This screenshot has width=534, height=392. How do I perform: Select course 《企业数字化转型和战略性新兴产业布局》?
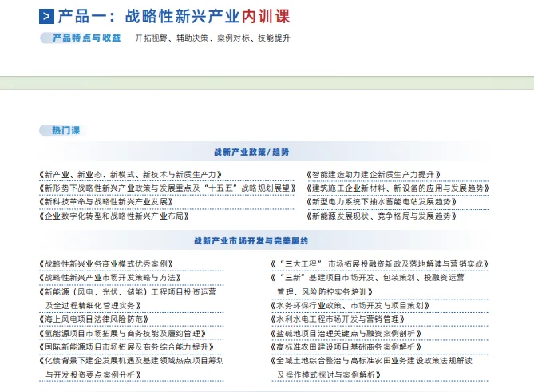tap(114, 216)
